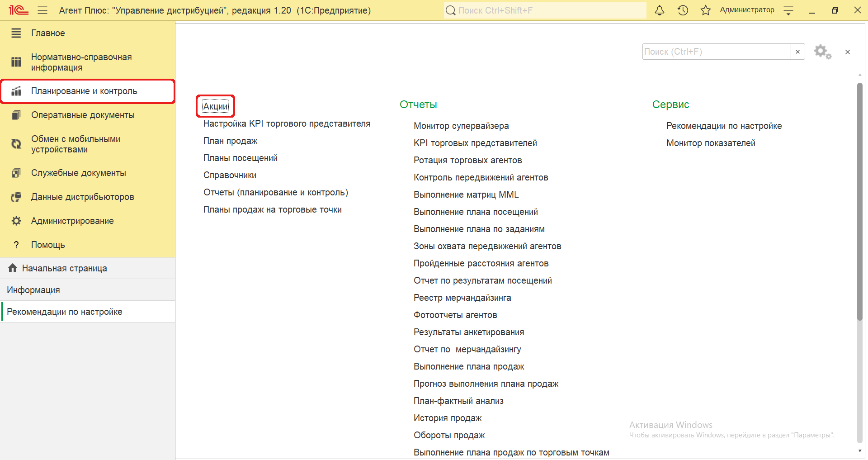Close the section menu panel with x
Viewport: 868px width, 460px height.
(848, 52)
